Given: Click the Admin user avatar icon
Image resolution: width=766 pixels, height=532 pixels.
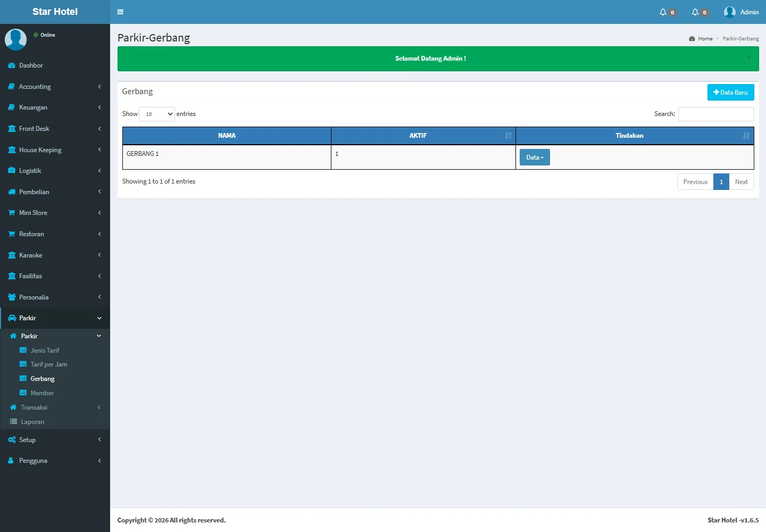Looking at the screenshot, I should (730, 12).
